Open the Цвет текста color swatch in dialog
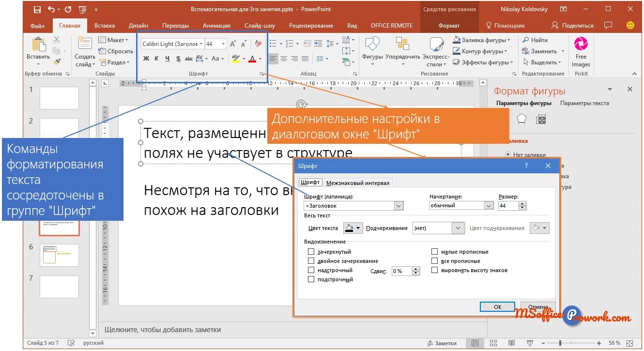 [353, 228]
